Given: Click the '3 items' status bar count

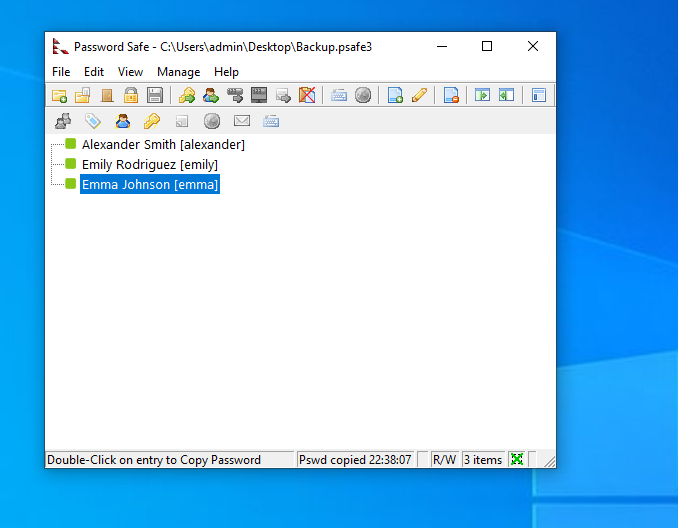Looking at the screenshot, I should (x=483, y=460).
